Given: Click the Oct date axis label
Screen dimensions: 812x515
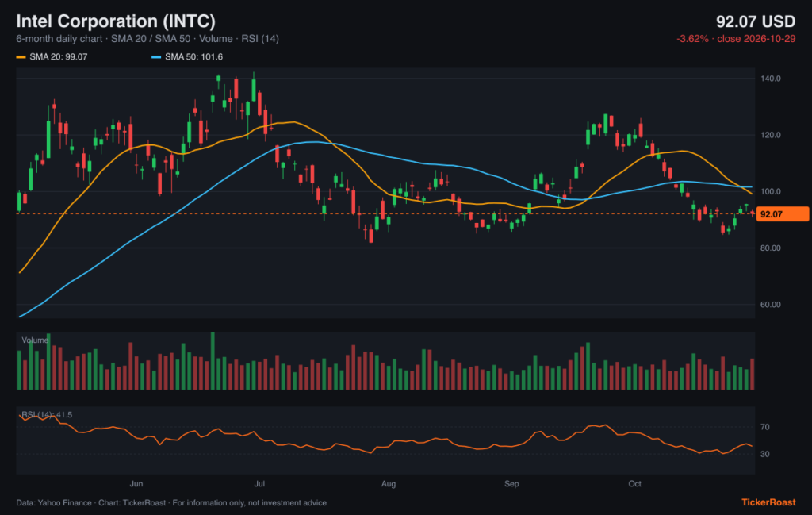Looking at the screenshot, I should (x=635, y=484).
